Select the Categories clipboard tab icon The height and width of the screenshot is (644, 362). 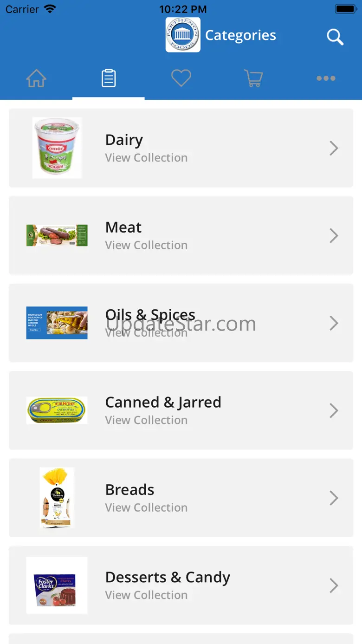[109, 78]
